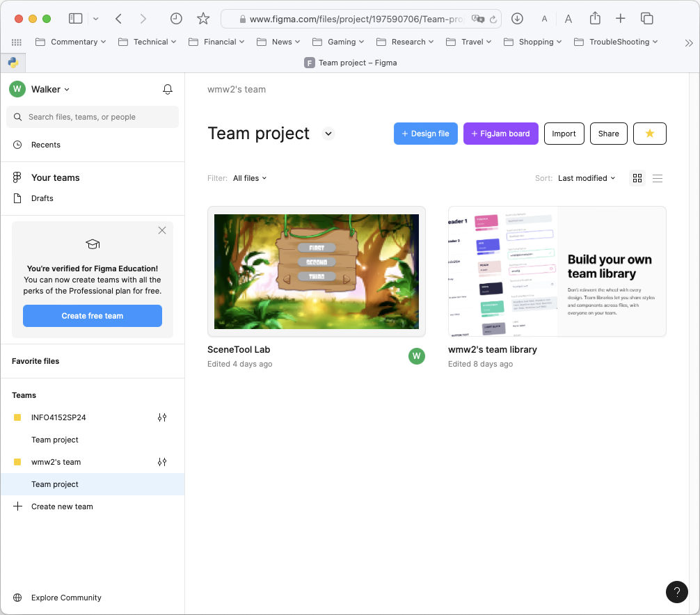Screen dimensions: 700x615
Task: Click the Create free team button
Action: [93, 316]
